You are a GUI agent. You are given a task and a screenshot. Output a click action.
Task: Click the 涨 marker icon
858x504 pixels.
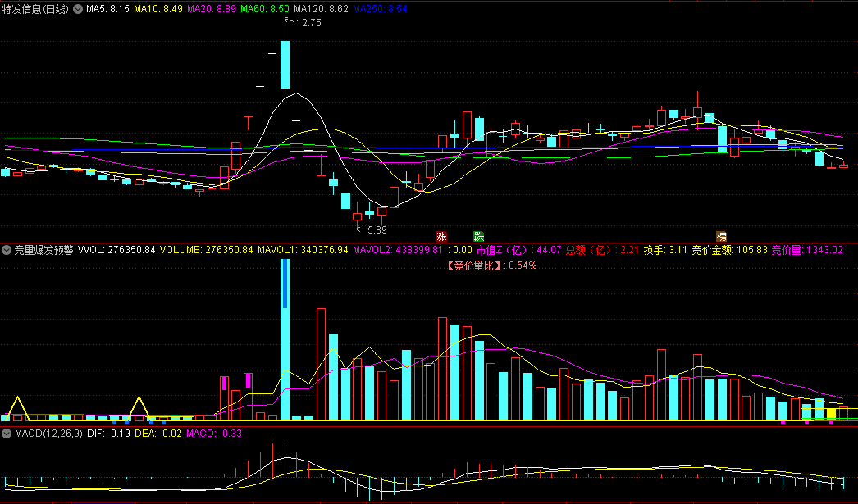pyautogui.click(x=441, y=236)
